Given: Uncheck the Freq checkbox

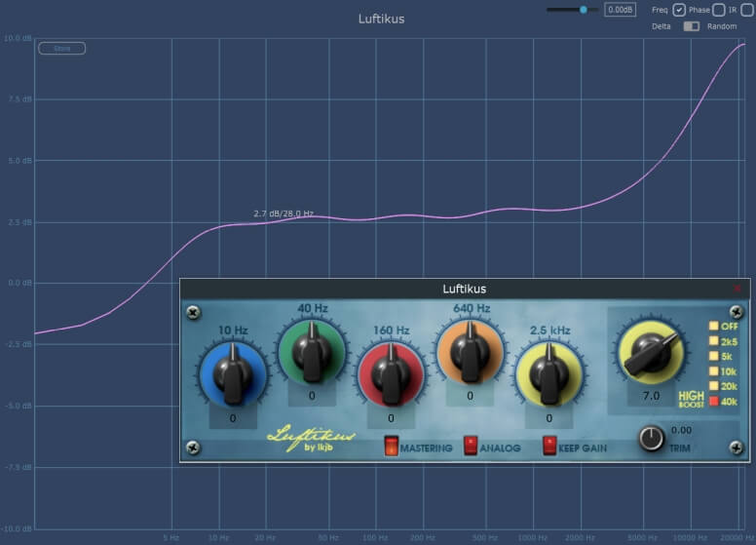Looking at the screenshot, I should tap(679, 10).
